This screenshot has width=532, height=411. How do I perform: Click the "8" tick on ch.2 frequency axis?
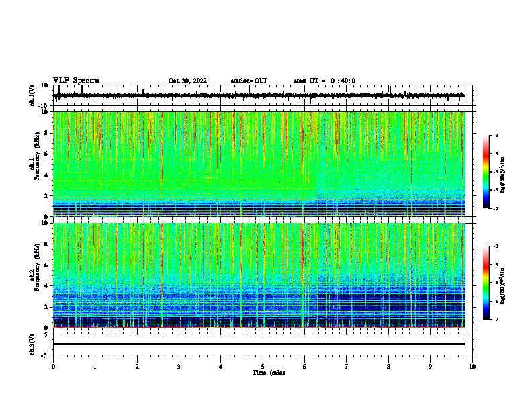46,244
